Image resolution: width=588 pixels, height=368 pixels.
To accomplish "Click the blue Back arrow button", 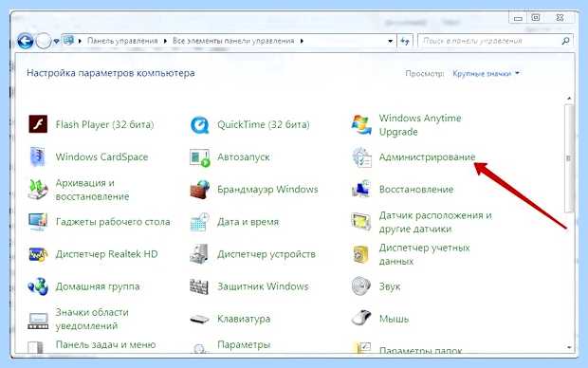I will click(25, 41).
